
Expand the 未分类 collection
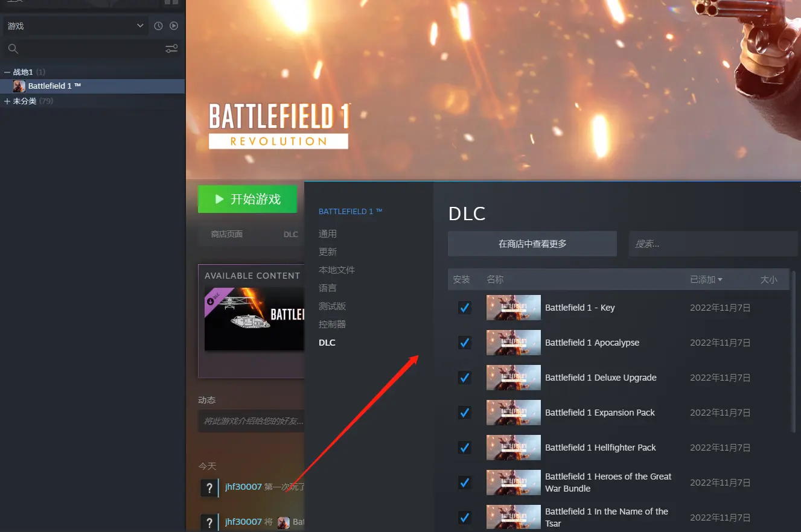pos(7,101)
